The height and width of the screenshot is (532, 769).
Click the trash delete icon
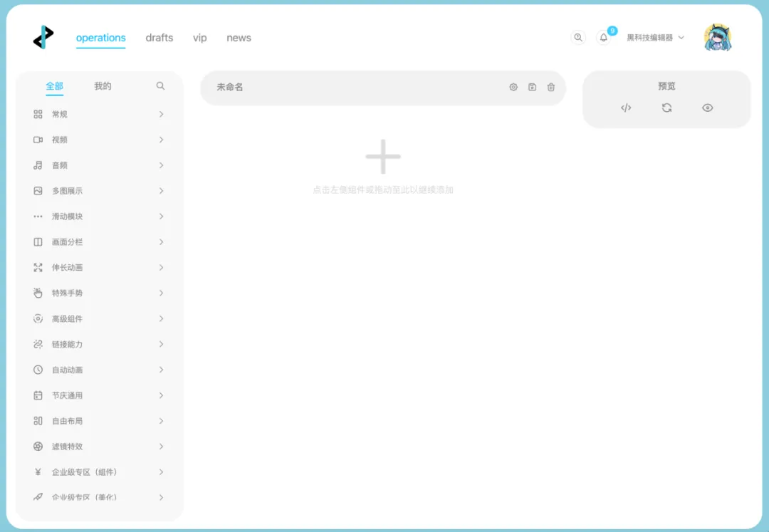point(551,87)
